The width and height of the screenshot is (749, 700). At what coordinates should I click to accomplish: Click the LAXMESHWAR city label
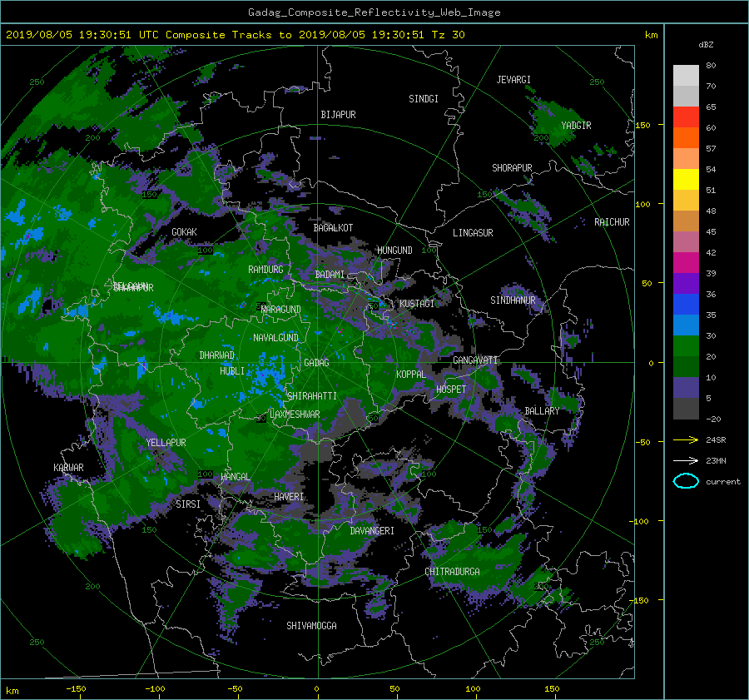[295, 415]
